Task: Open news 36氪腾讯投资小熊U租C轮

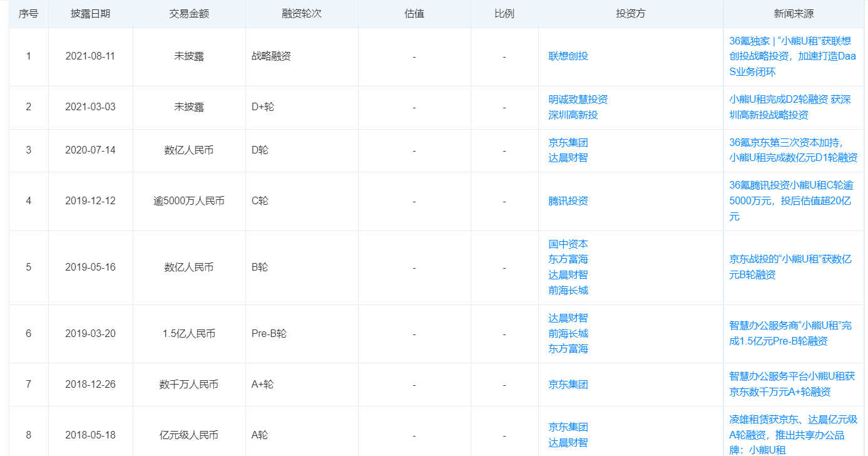Action: pyautogui.click(x=791, y=201)
